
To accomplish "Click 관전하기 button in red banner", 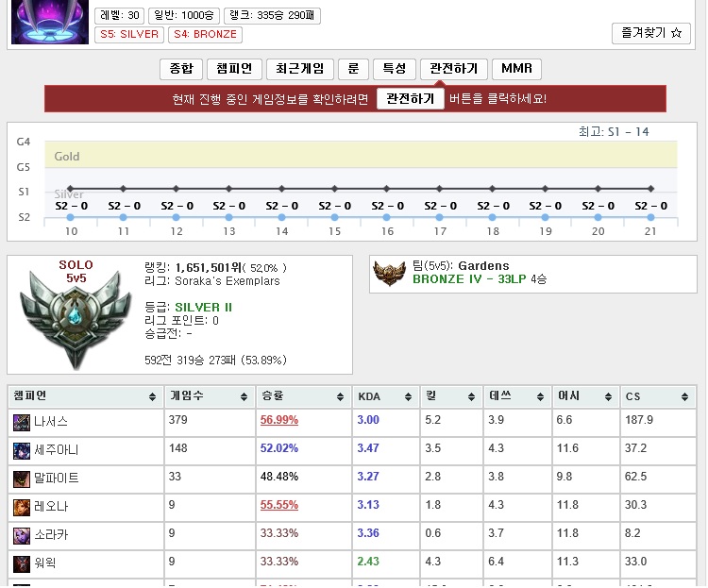I will [x=411, y=98].
